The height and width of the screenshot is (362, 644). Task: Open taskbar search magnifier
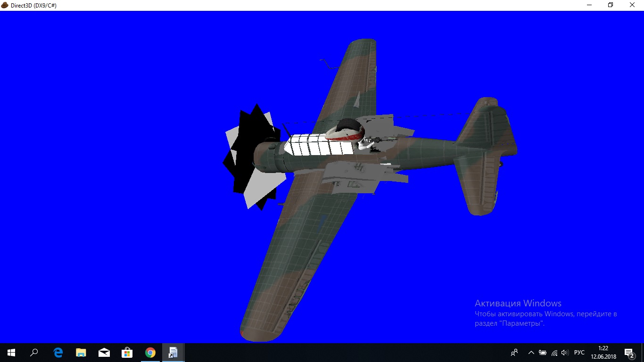click(34, 353)
